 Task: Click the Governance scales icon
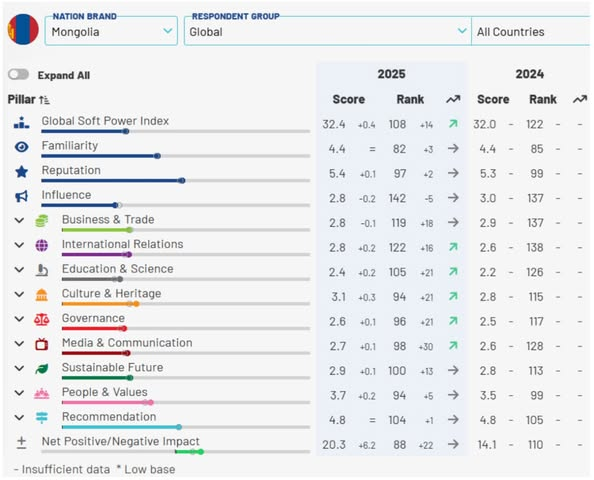point(42,320)
